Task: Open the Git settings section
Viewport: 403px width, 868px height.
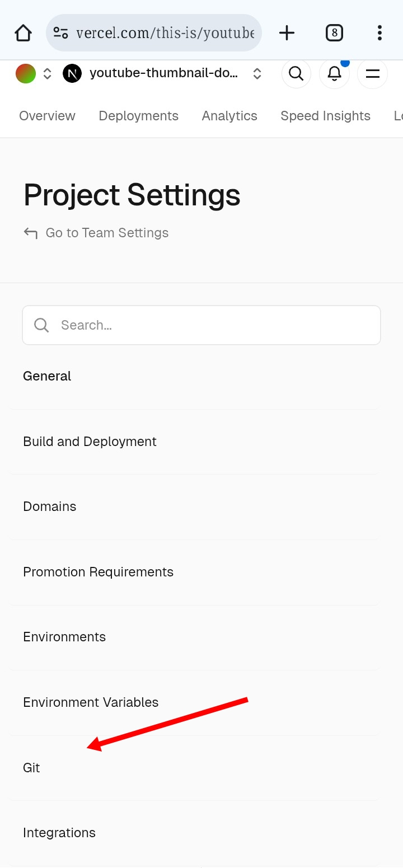Action: click(31, 768)
